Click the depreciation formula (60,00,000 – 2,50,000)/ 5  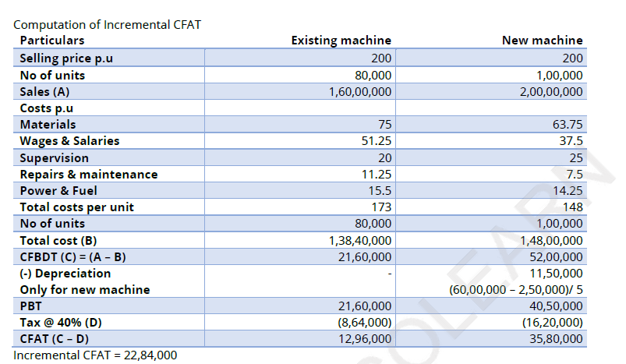pos(516,290)
